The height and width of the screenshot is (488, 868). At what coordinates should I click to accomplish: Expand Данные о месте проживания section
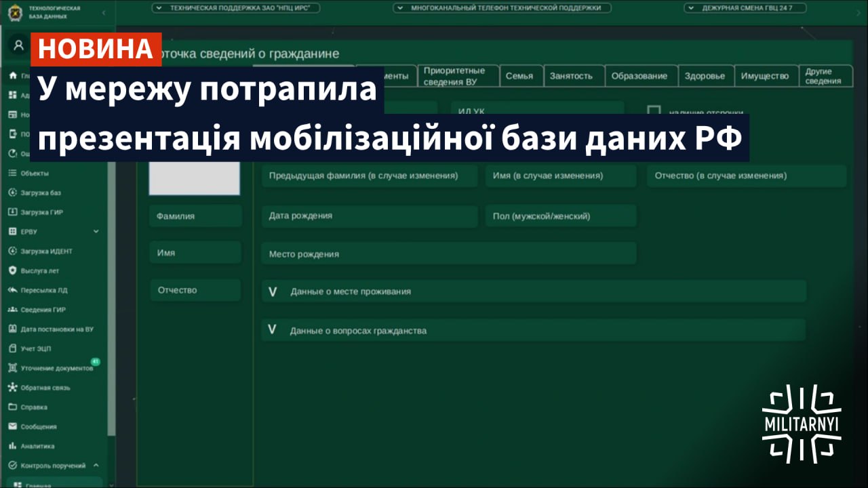[x=273, y=291]
